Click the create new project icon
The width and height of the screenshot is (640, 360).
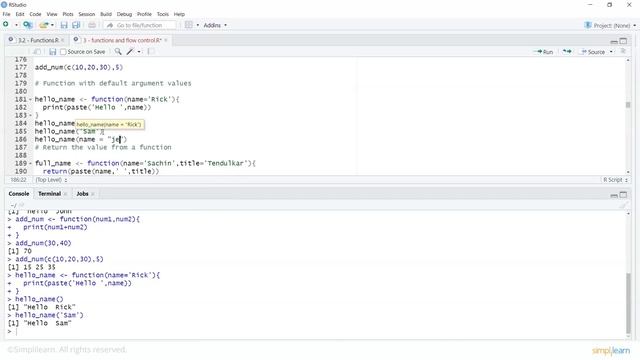pos(28,25)
